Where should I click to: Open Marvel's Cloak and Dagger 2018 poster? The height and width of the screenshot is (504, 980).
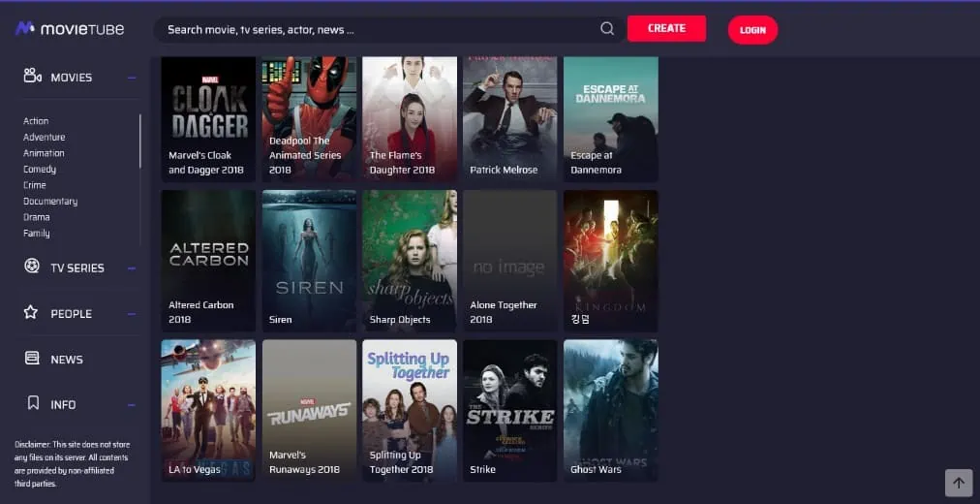coord(208,119)
